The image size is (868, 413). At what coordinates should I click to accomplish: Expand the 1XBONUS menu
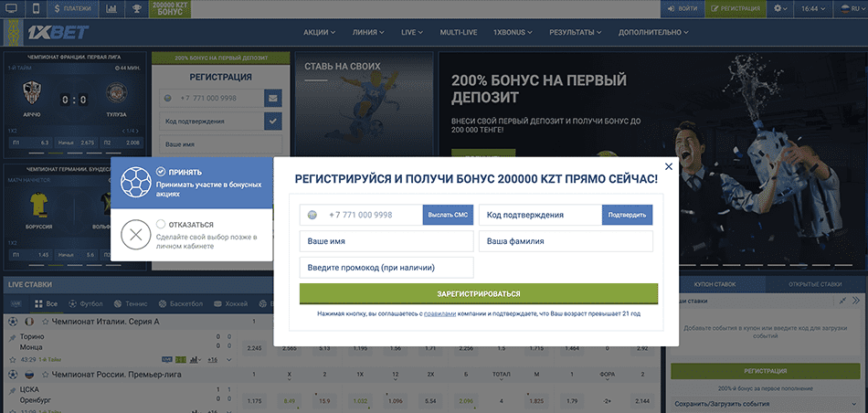tap(513, 32)
